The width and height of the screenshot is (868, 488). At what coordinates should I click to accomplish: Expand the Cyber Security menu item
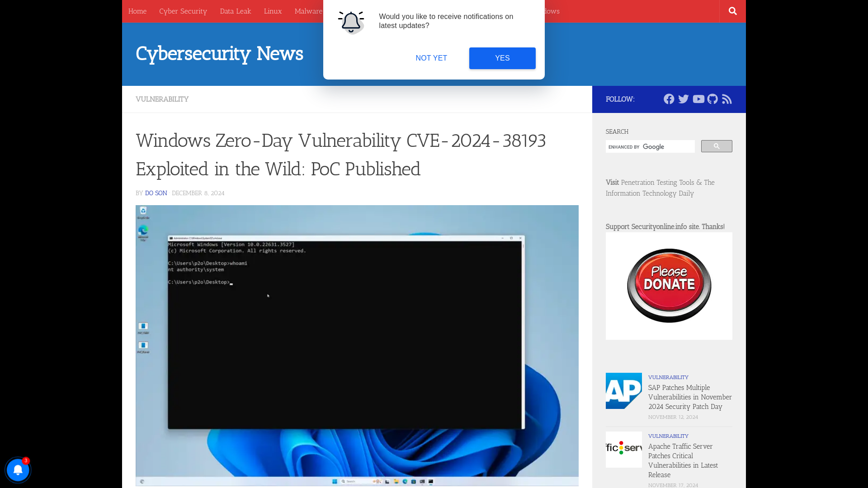(183, 11)
